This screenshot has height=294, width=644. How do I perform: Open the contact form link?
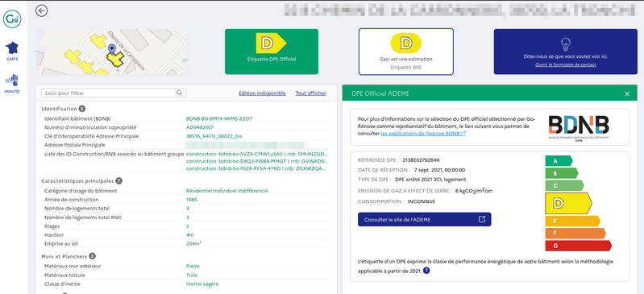566,65
